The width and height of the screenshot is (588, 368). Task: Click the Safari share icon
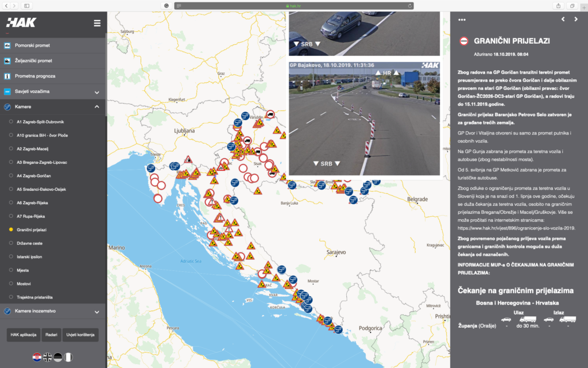(x=558, y=5)
